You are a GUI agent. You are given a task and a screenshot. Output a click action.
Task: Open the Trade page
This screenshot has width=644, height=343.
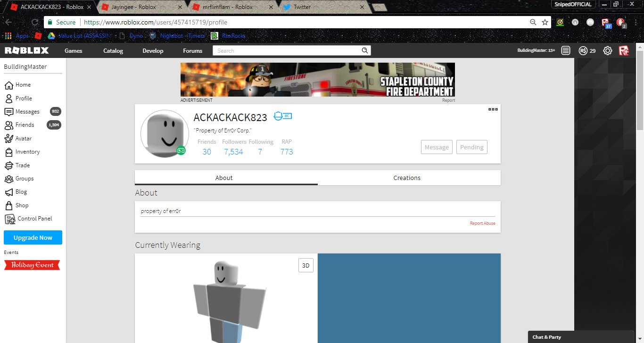tap(23, 165)
